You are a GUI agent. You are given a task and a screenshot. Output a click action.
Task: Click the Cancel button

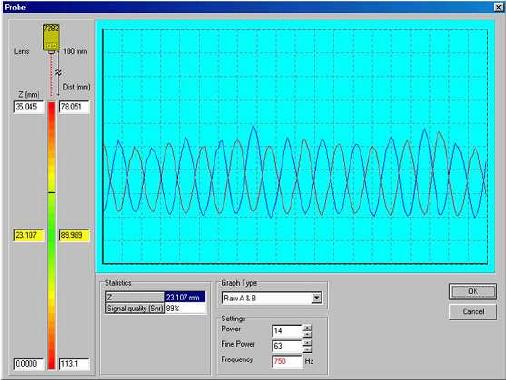pos(473,312)
